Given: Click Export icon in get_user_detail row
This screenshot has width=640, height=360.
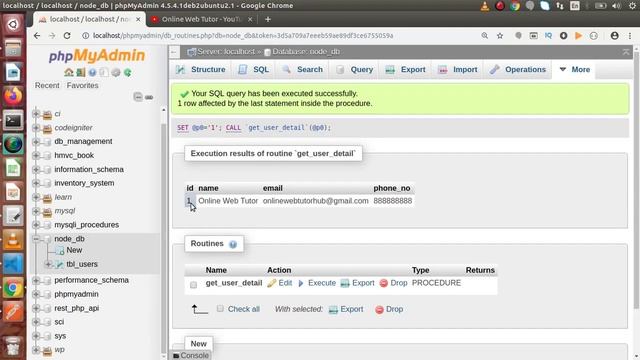Looking at the screenshot, I should (x=345, y=283).
